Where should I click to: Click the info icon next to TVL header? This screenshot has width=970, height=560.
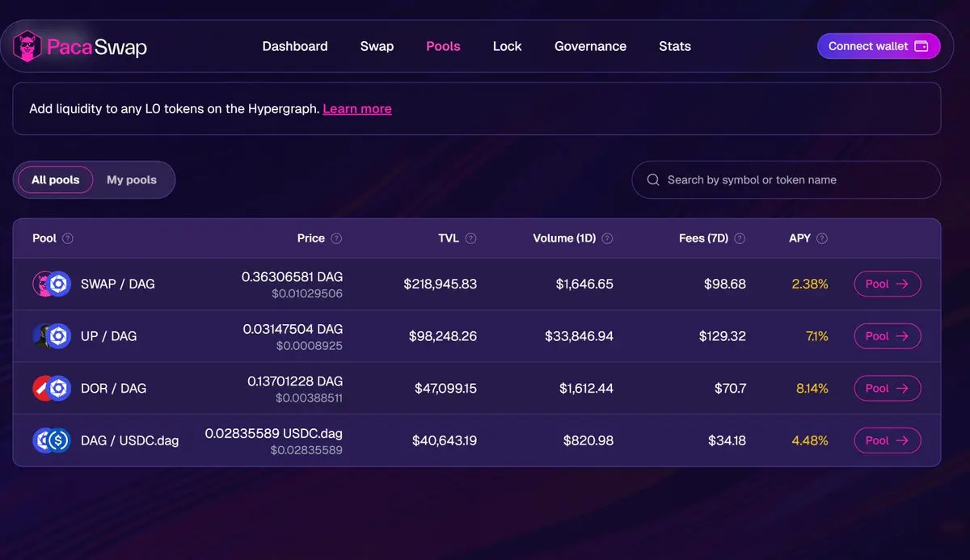pyautogui.click(x=470, y=238)
